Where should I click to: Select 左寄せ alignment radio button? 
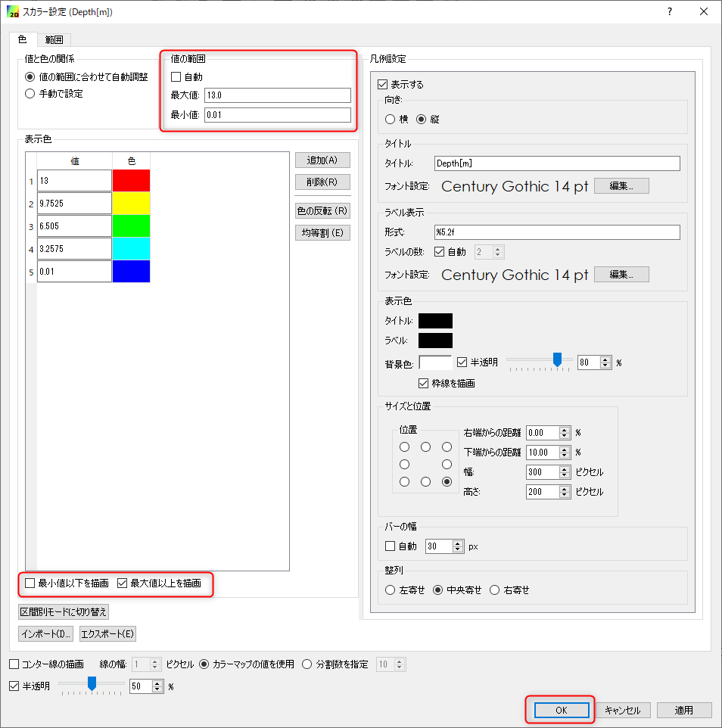tap(390, 590)
